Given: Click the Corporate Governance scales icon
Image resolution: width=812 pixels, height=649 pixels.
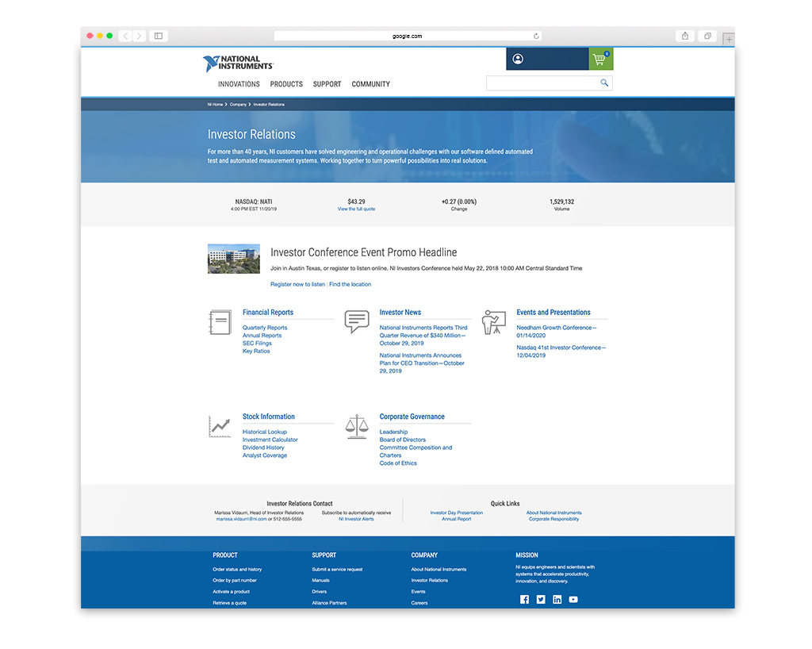Looking at the screenshot, I should point(357,426).
